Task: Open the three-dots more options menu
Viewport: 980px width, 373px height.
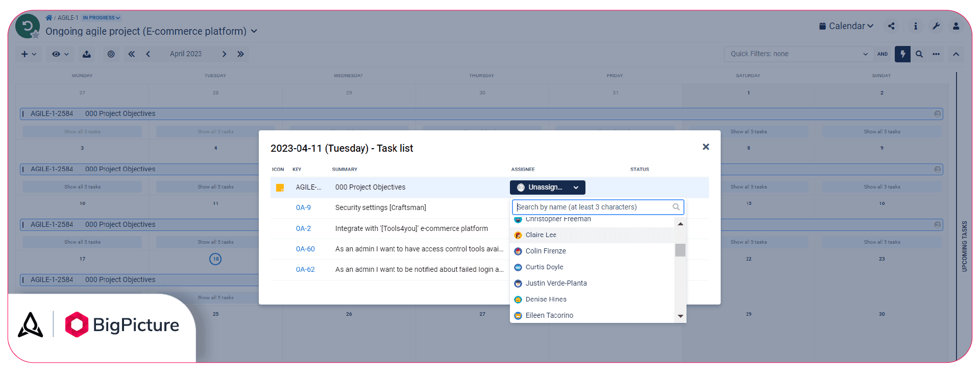Action: [x=936, y=54]
